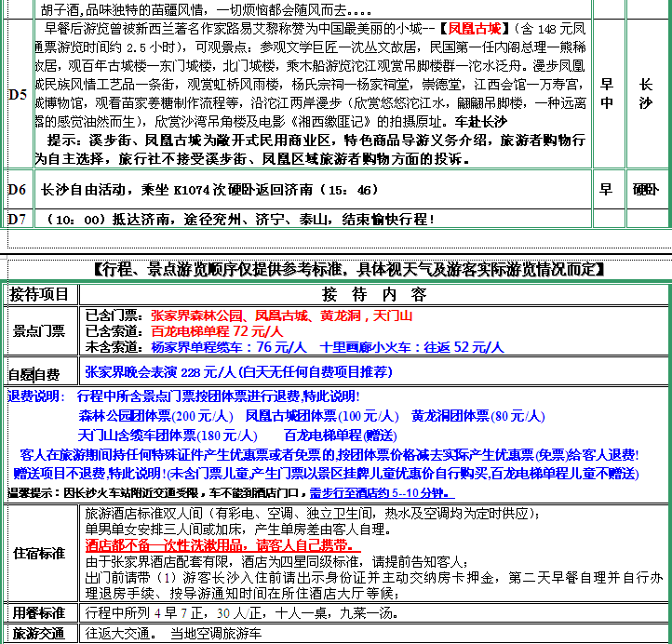
Task: Open the 十里画廊小火车 往返 52元/人 link
Action: tap(411, 347)
